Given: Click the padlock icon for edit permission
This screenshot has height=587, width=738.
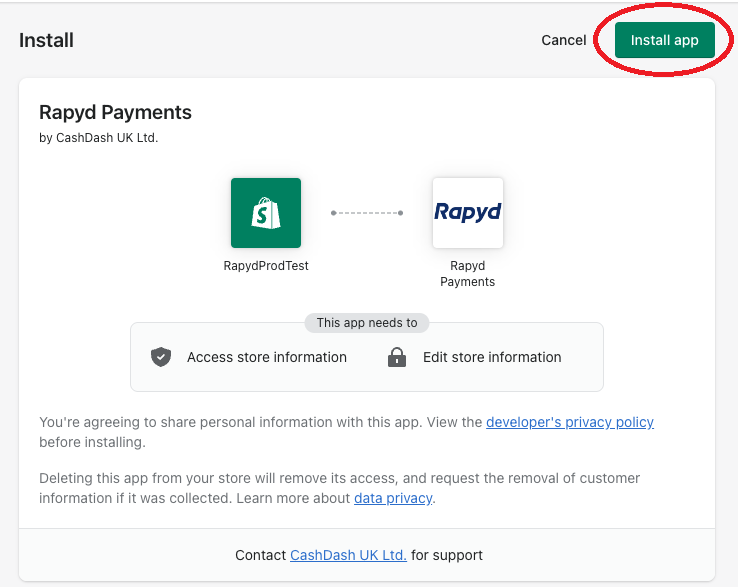Looking at the screenshot, I should coord(397,357).
